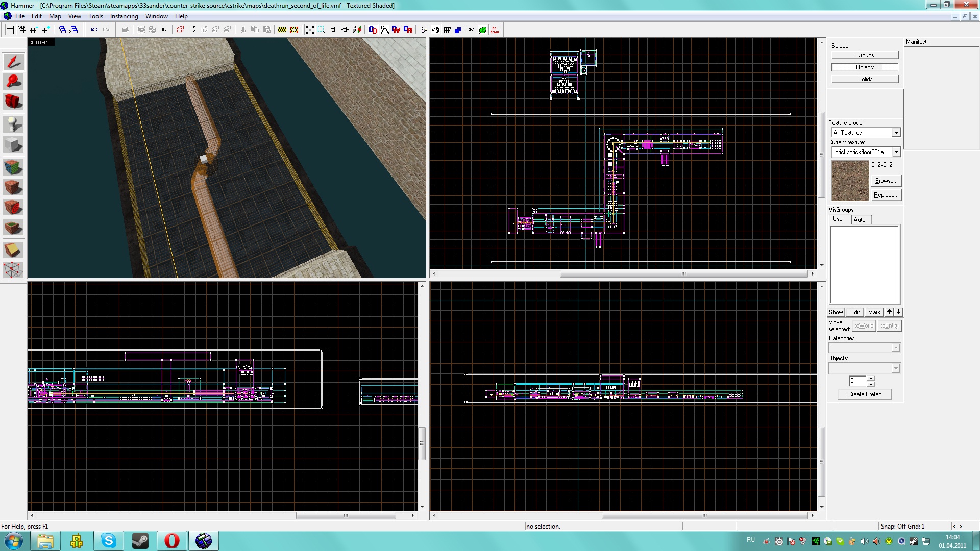Click the brickfloor001a texture preview
This screenshot has width=980, height=551.
pyautogui.click(x=850, y=181)
